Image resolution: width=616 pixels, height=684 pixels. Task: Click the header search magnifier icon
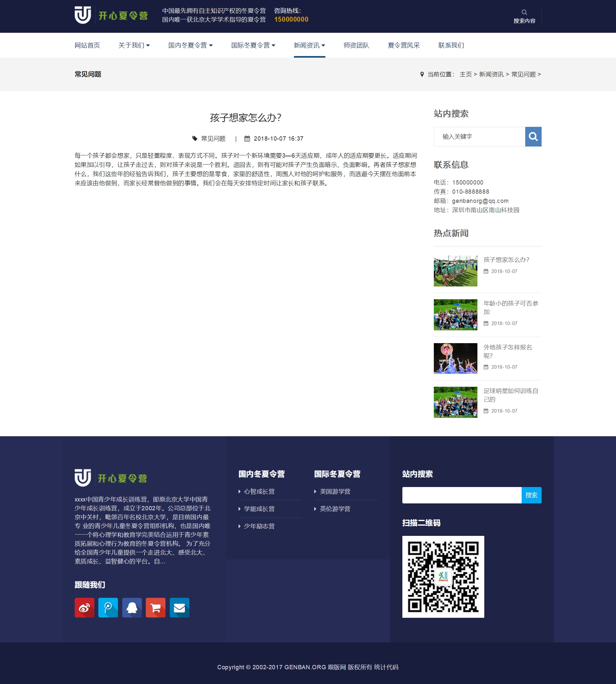pyautogui.click(x=524, y=12)
